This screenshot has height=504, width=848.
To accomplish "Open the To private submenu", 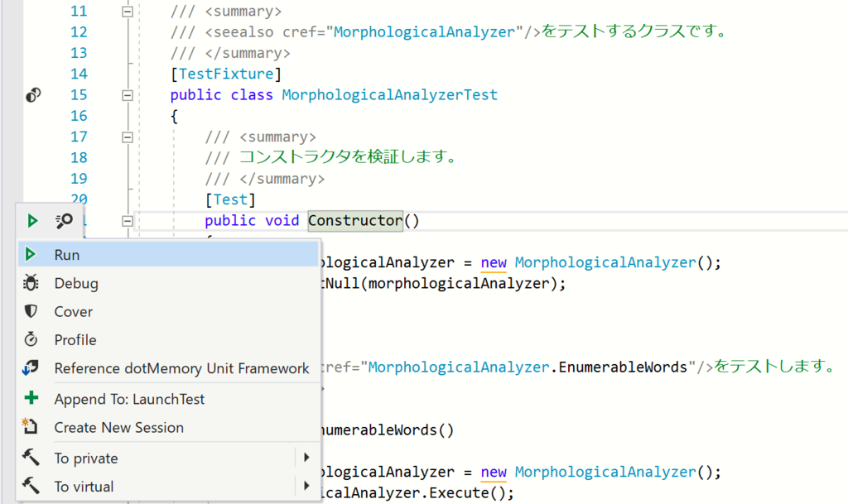I will [169, 458].
